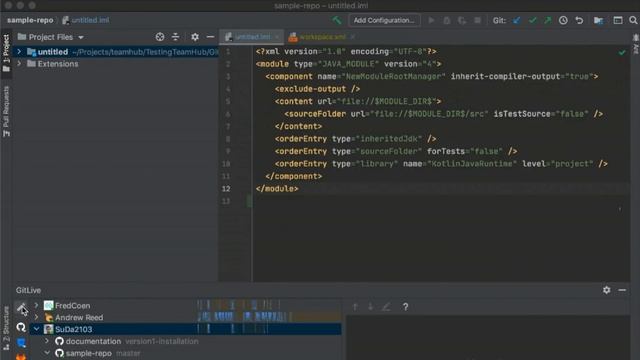
Task: Toggle the Ant tool window stripe
Action: pos(636,44)
